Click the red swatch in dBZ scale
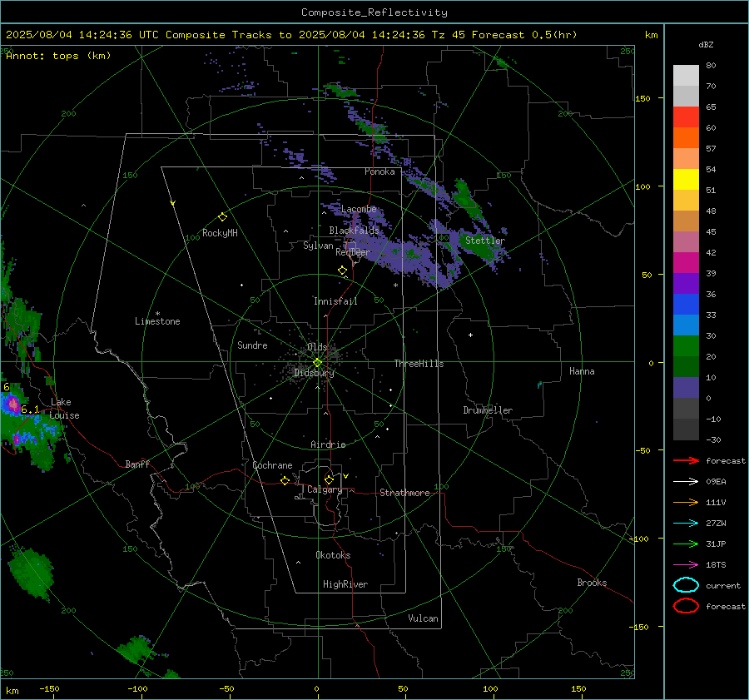 (x=686, y=117)
